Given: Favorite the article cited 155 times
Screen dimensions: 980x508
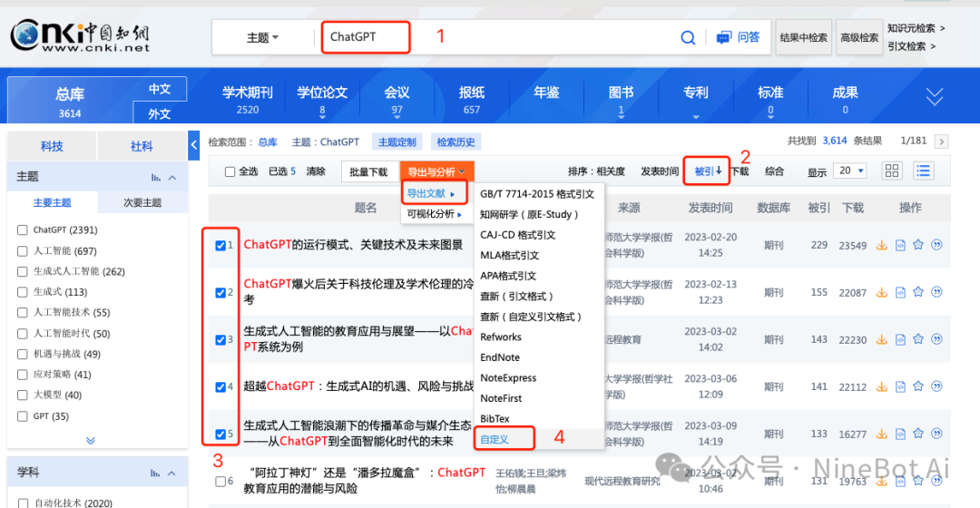Looking at the screenshot, I should point(918,292).
